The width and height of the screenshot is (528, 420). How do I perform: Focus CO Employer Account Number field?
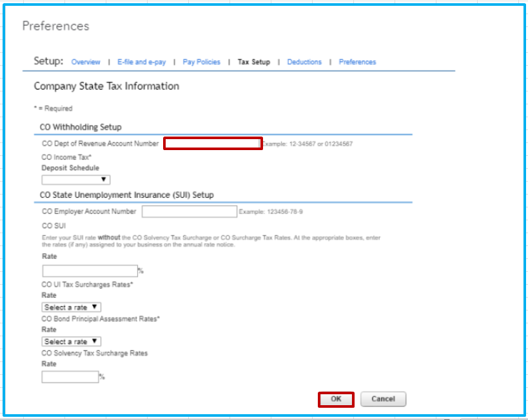click(190, 212)
